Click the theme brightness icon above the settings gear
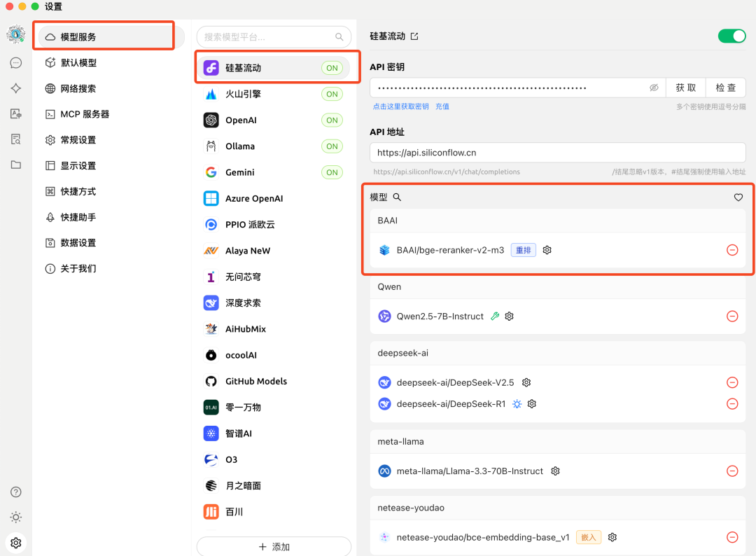 [15, 517]
